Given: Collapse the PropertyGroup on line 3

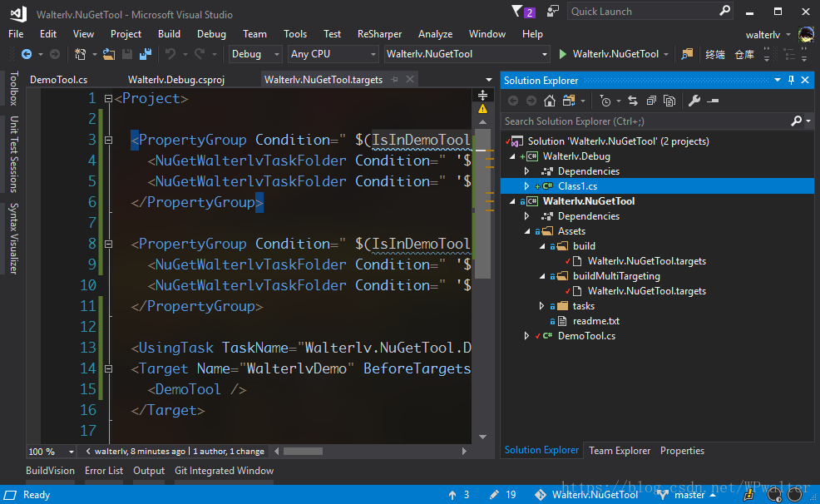Looking at the screenshot, I should (108, 140).
